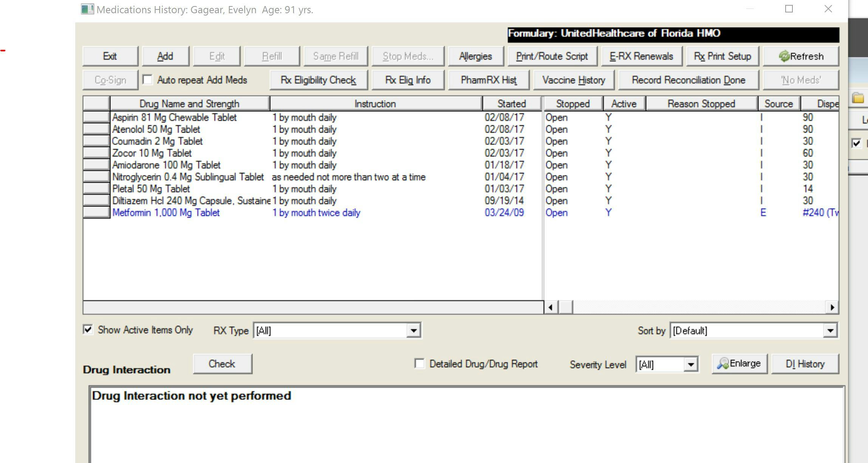
Task: Check Detailed Drug/Drug Report
Action: pyautogui.click(x=419, y=363)
